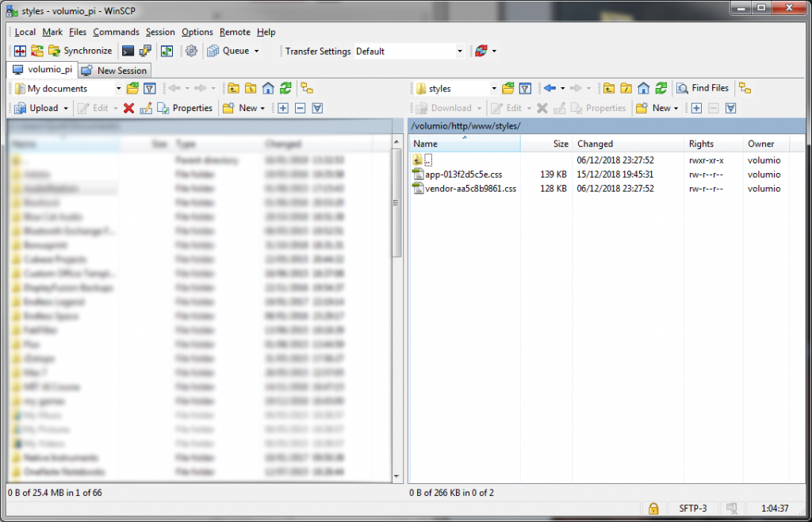The image size is (812, 522).
Task: Toggle the Synchronize Browsing icon
Action: pyautogui.click(x=167, y=51)
